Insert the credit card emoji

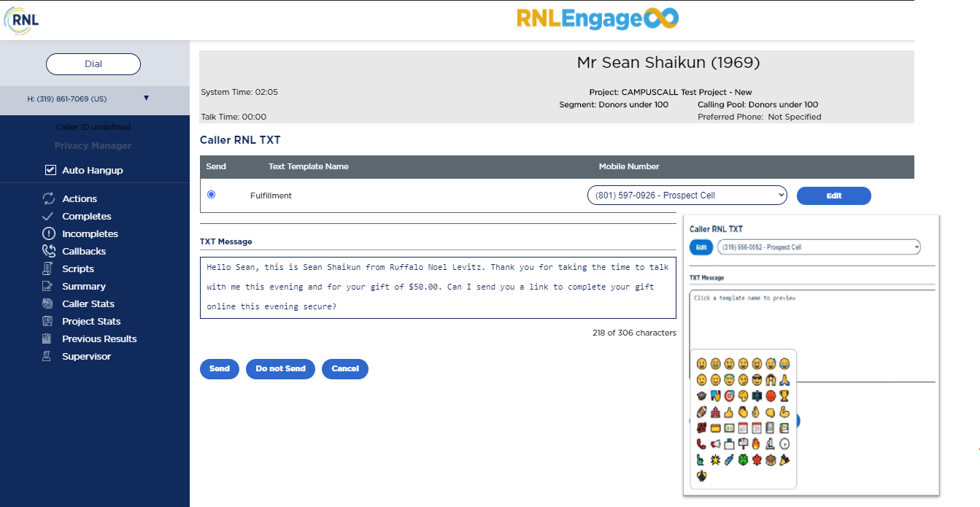(715, 427)
